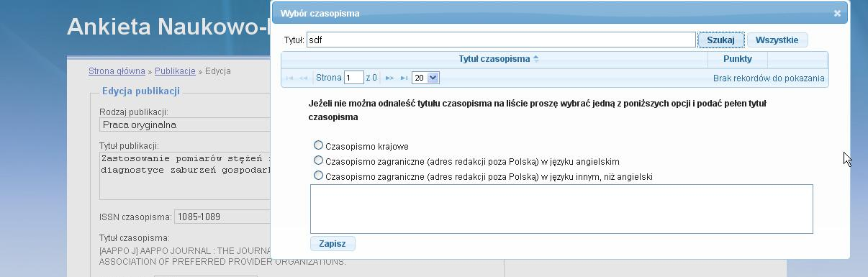Image resolution: width=868 pixels, height=277 pixels.
Task: Click the ISSN czasopisma field
Action: [x=222, y=217]
